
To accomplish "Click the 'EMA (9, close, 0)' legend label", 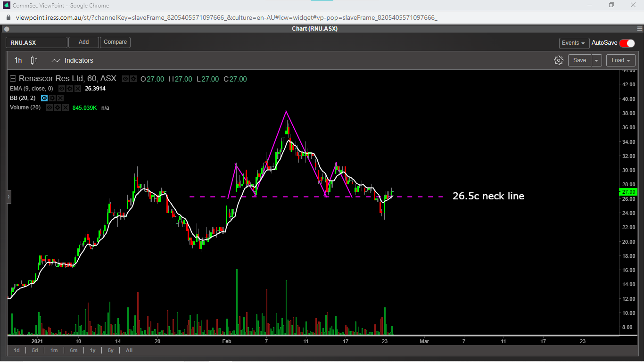I will [x=32, y=89].
